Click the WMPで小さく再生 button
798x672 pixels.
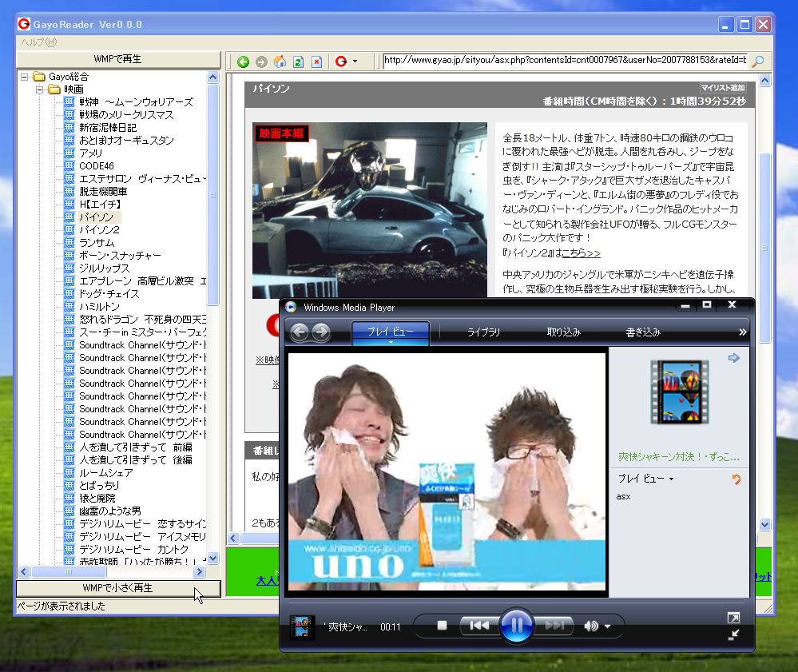click(x=118, y=588)
